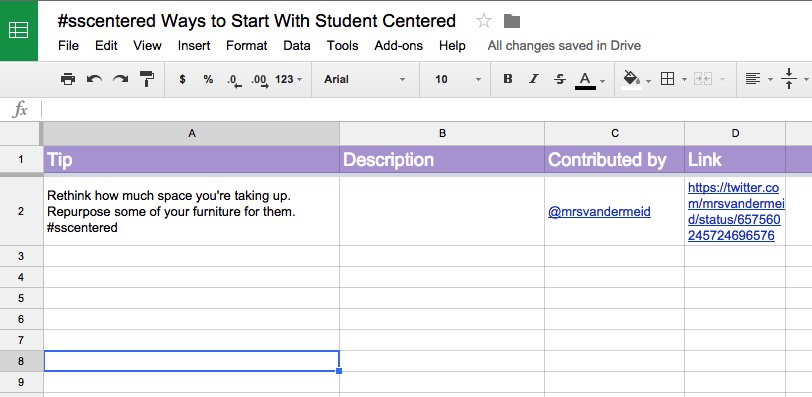Open the Google Sheets home icon

[19, 31]
